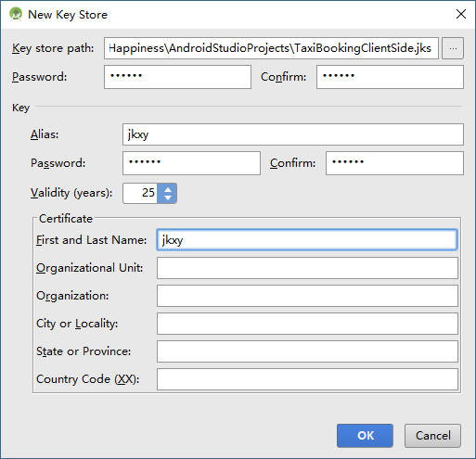This screenshot has width=476, height=459.
Task: Focus the key store Password field
Action: (177, 77)
